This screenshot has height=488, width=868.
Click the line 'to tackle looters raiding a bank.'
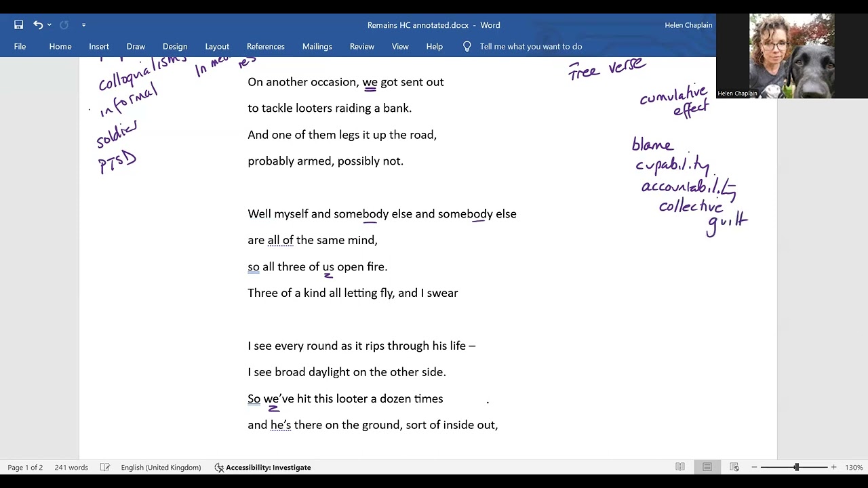pyautogui.click(x=330, y=108)
